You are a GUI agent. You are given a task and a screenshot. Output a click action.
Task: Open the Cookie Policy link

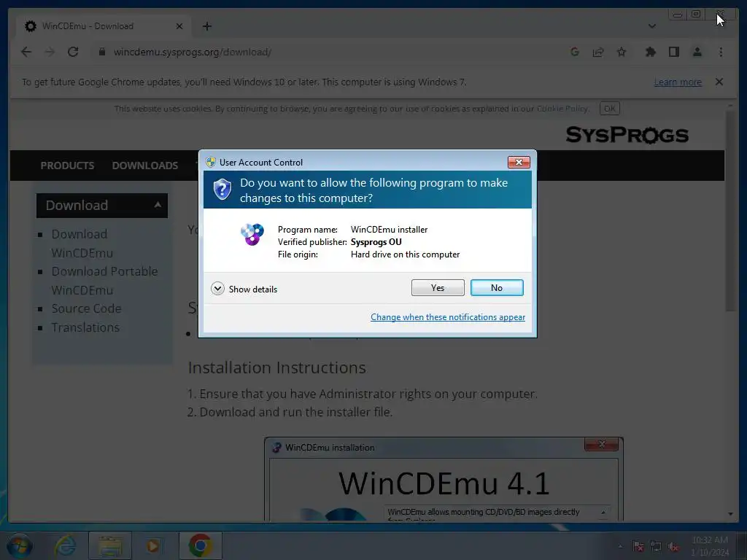562,109
